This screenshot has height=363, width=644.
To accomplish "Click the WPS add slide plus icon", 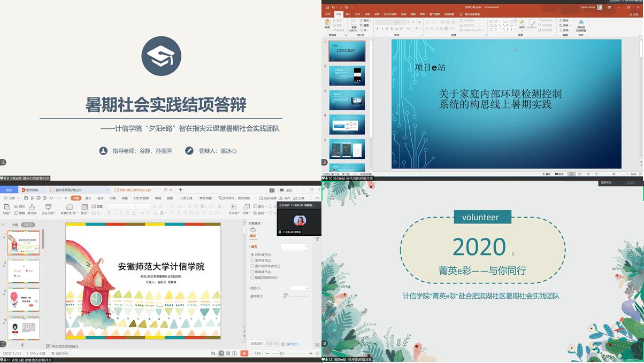I will pyautogui.click(x=22, y=345).
